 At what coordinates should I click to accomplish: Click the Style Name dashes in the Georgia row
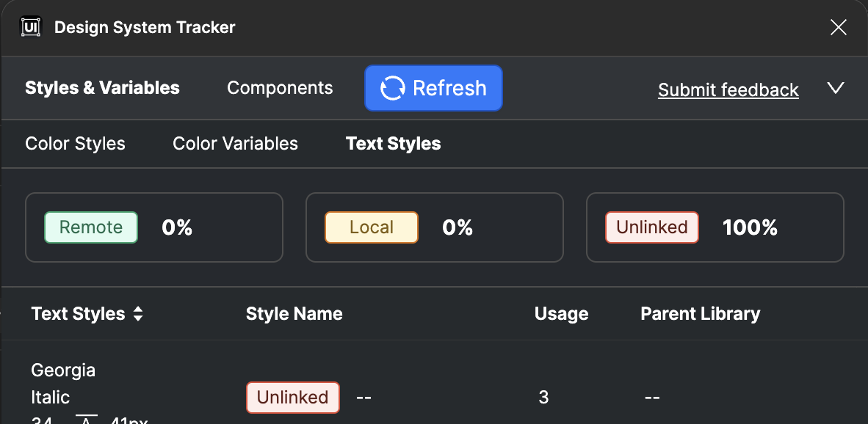[x=364, y=398]
